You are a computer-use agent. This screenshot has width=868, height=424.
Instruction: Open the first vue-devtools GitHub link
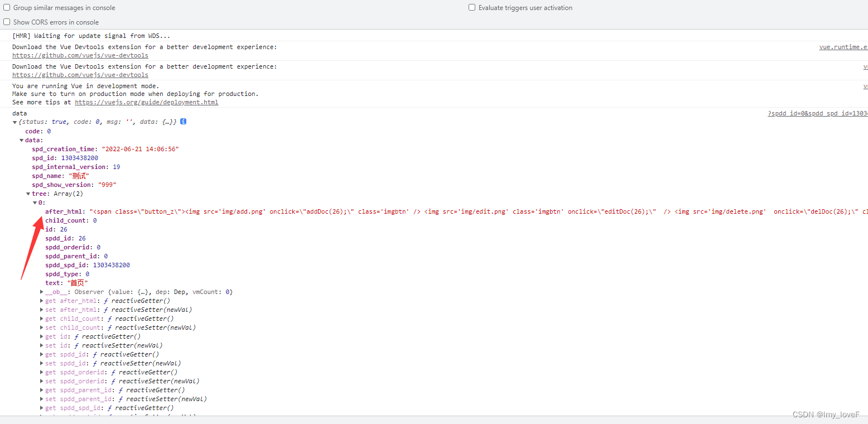pyautogui.click(x=80, y=55)
